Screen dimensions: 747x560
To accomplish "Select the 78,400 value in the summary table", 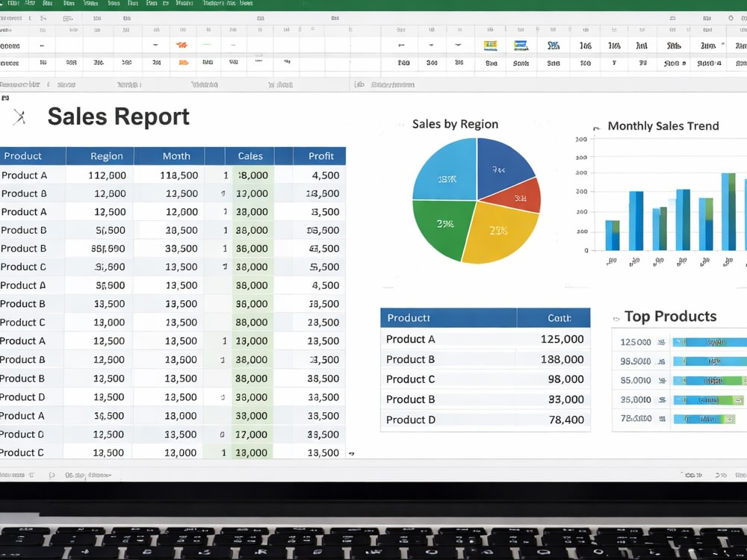I will point(566,420).
